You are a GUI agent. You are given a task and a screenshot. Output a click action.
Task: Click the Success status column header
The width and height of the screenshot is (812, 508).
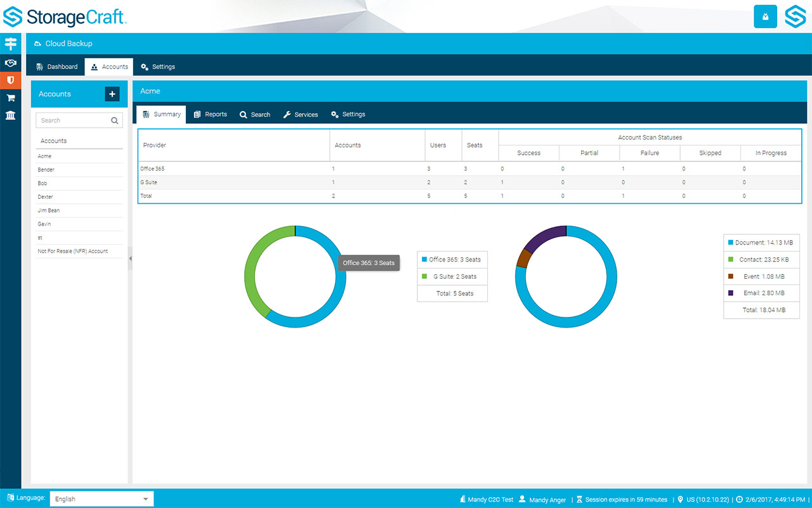529,153
